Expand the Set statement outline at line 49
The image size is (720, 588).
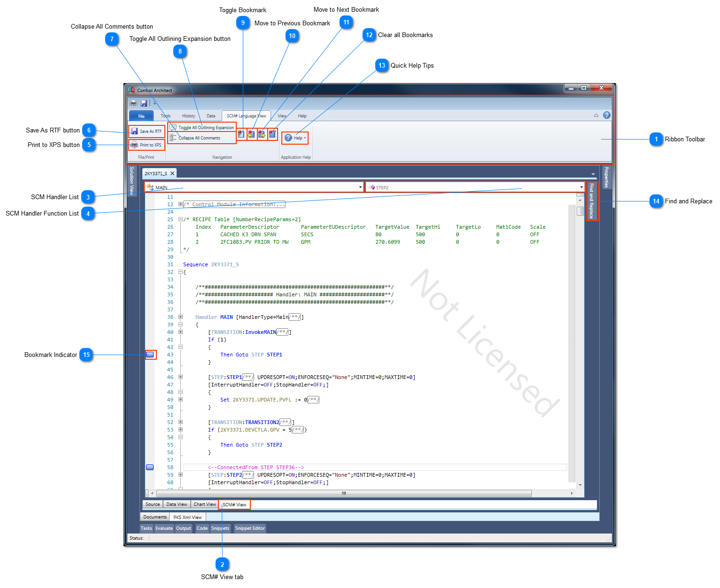point(180,400)
